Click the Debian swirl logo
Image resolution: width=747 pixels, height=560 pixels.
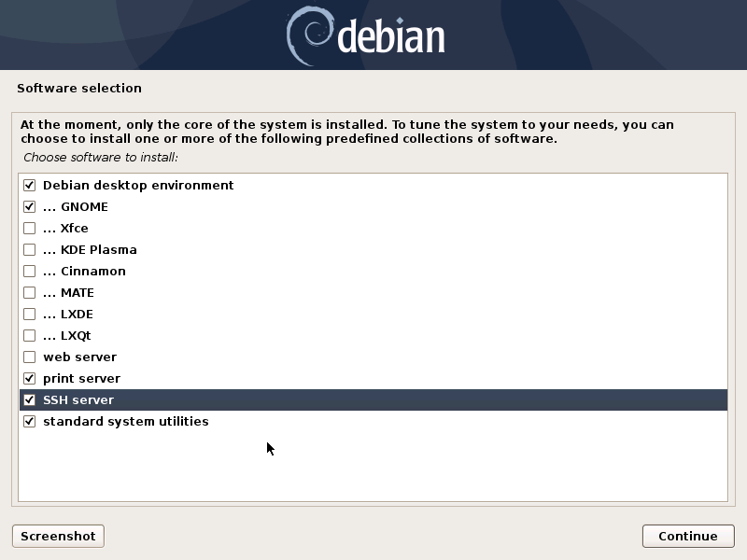[x=309, y=35]
